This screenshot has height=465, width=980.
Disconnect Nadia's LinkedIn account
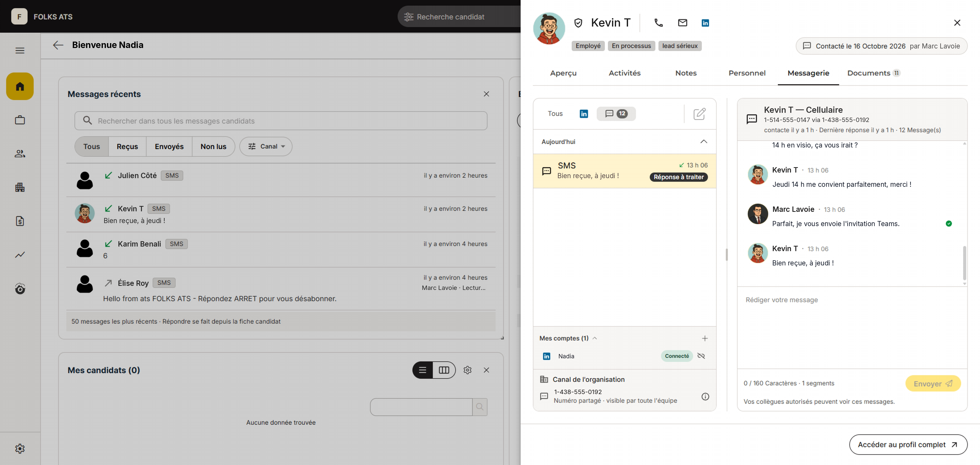click(x=701, y=356)
